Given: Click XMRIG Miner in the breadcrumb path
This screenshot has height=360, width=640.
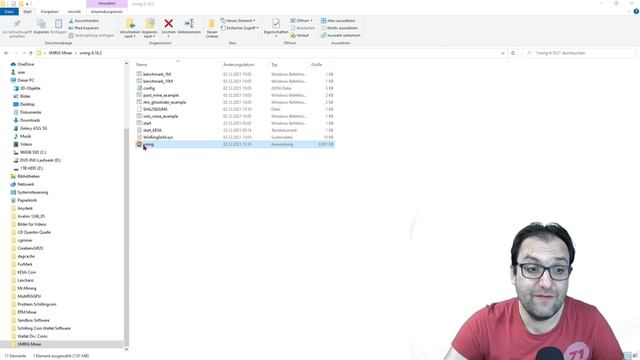Looking at the screenshot, I should tap(60, 53).
